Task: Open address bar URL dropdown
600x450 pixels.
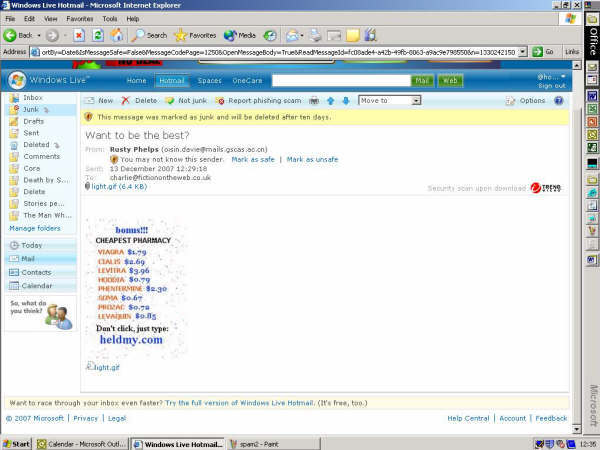Action: (x=522, y=52)
